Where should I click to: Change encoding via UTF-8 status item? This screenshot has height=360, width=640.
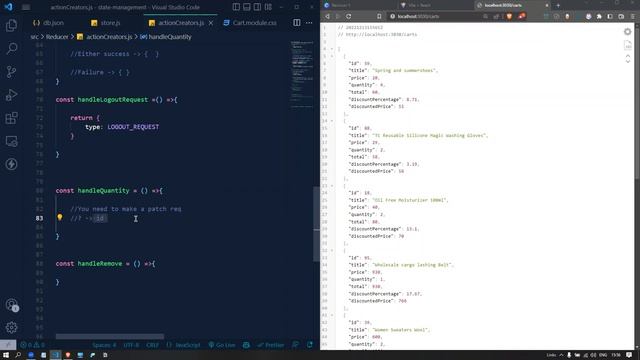[x=131, y=345]
